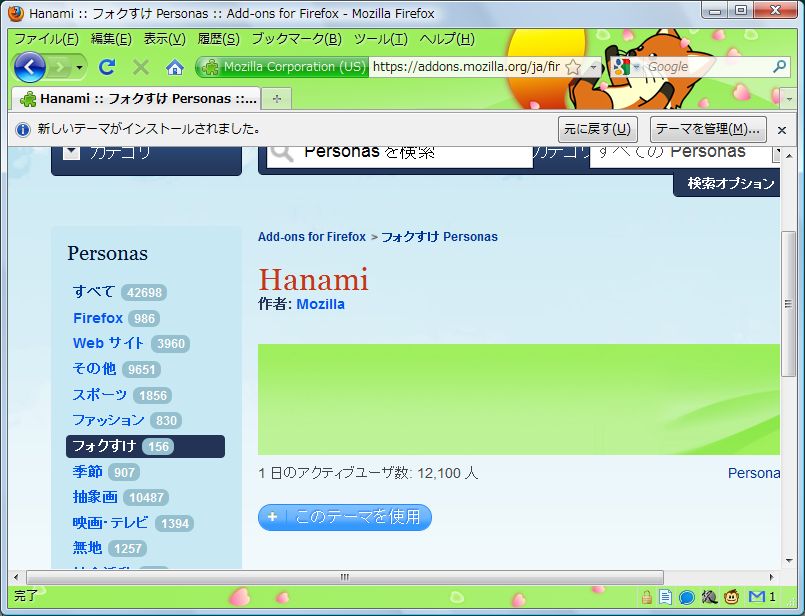Select the highlighted フォクすけ category

pyautogui.click(x=145, y=446)
